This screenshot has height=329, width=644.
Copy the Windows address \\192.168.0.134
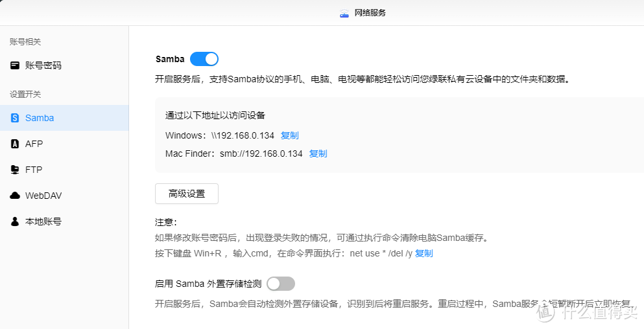289,135
